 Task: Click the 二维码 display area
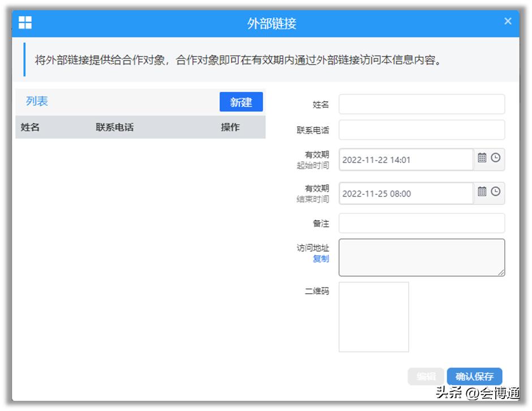[x=374, y=316]
